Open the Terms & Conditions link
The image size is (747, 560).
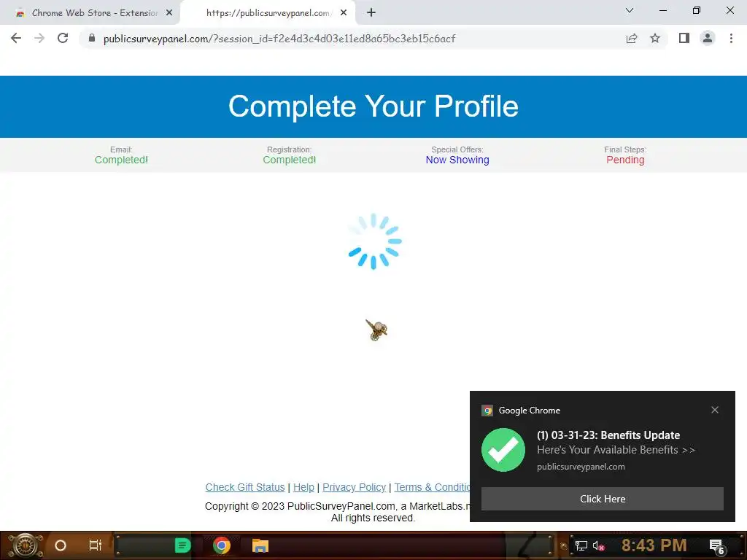[432, 487]
